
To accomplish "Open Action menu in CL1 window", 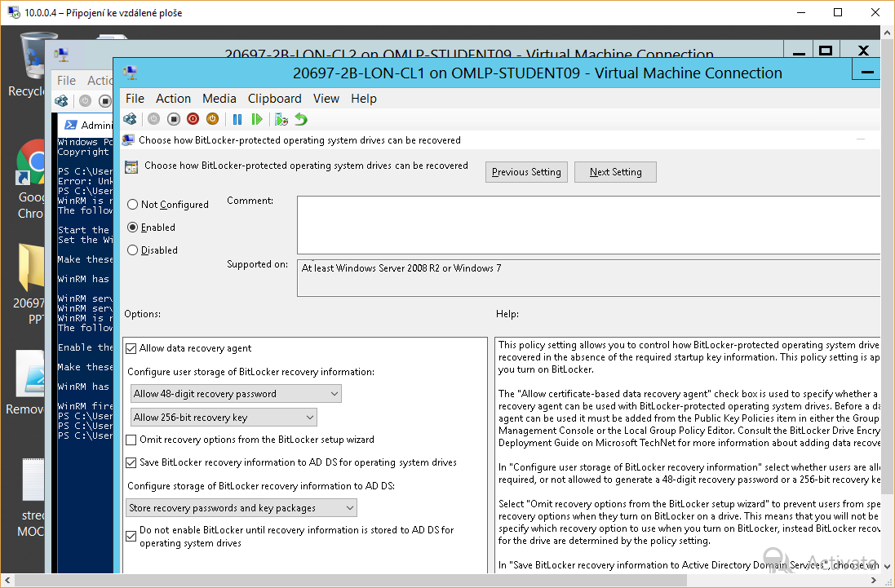I will click(173, 99).
